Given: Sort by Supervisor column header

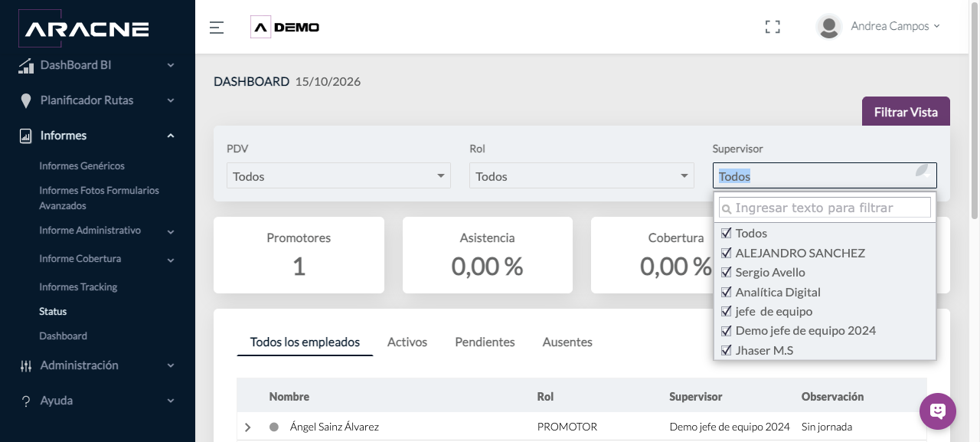Looking at the screenshot, I should (695, 396).
